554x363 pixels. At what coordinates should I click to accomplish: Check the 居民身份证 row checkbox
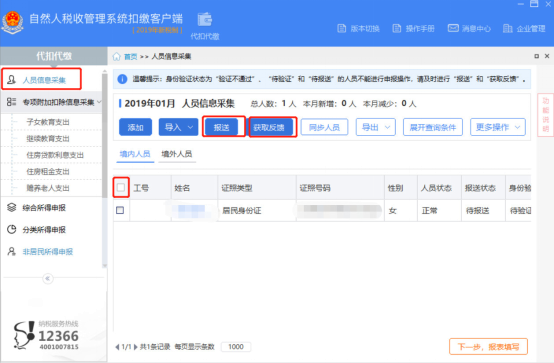click(120, 210)
